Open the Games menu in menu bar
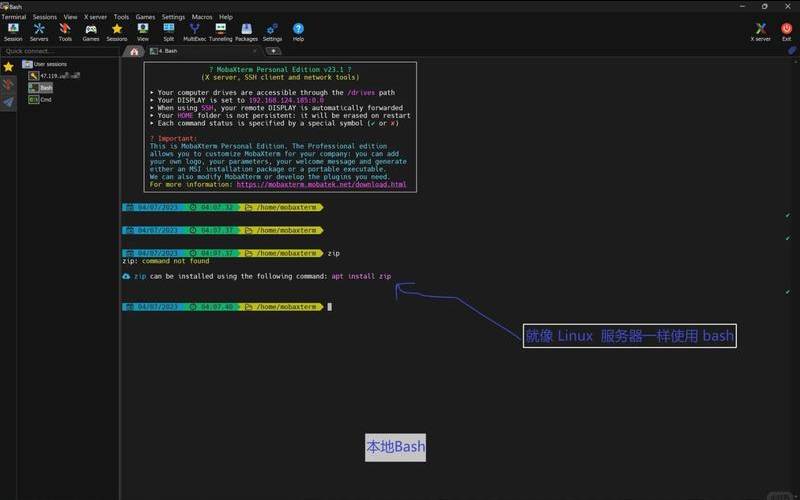Viewport: 800px width, 500px height. point(145,17)
